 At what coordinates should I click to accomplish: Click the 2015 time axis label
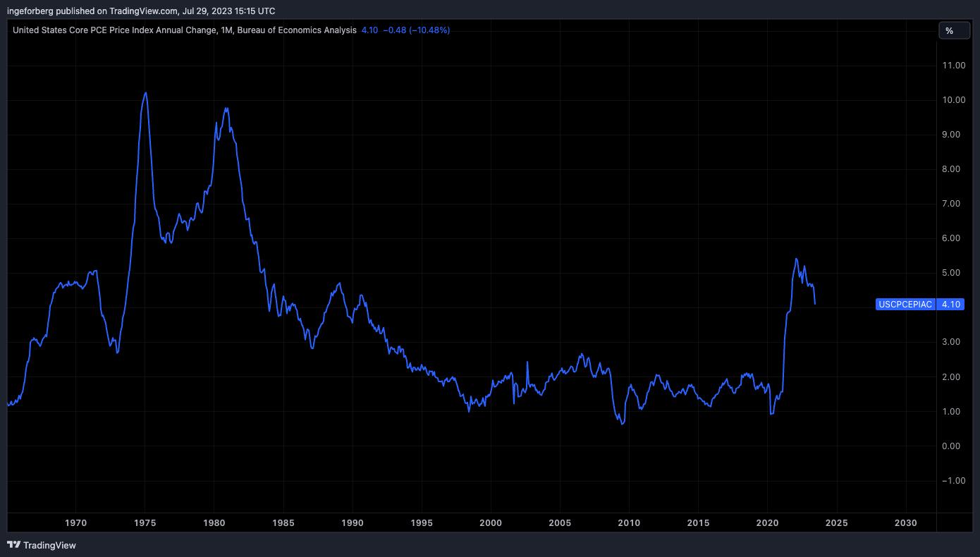point(698,523)
